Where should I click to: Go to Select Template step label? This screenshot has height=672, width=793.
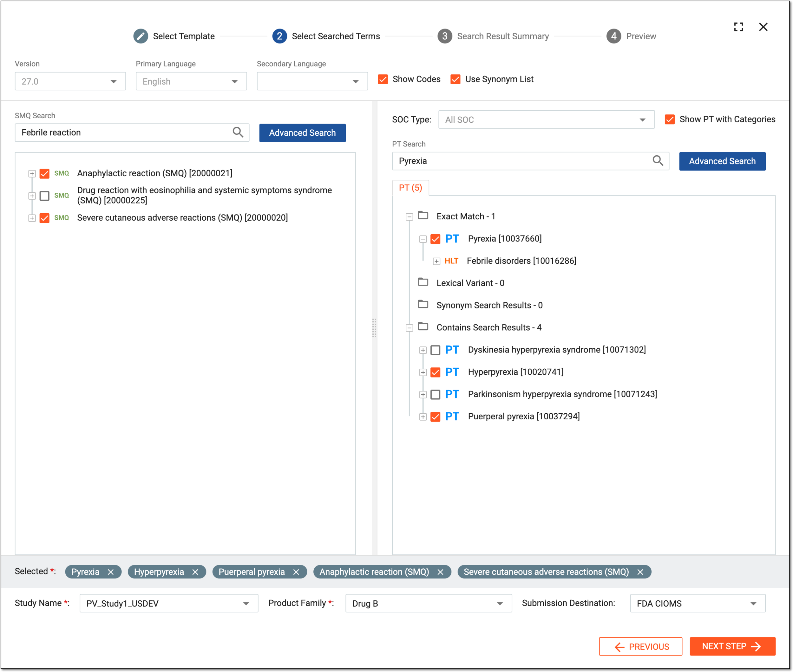pyautogui.click(x=184, y=36)
